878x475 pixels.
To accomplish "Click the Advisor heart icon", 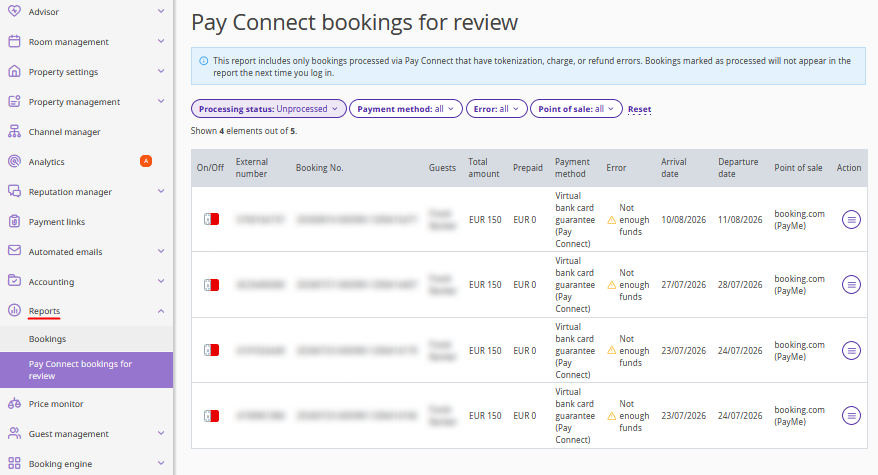I will tap(15, 11).
